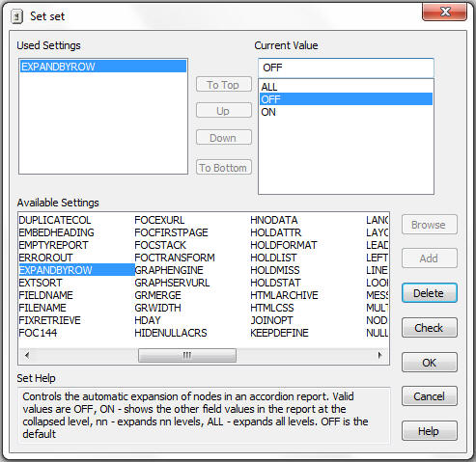Image resolution: width=476 pixels, height=462 pixels.
Task: Select GRAPHENGINE in Available Settings
Action: [169, 270]
